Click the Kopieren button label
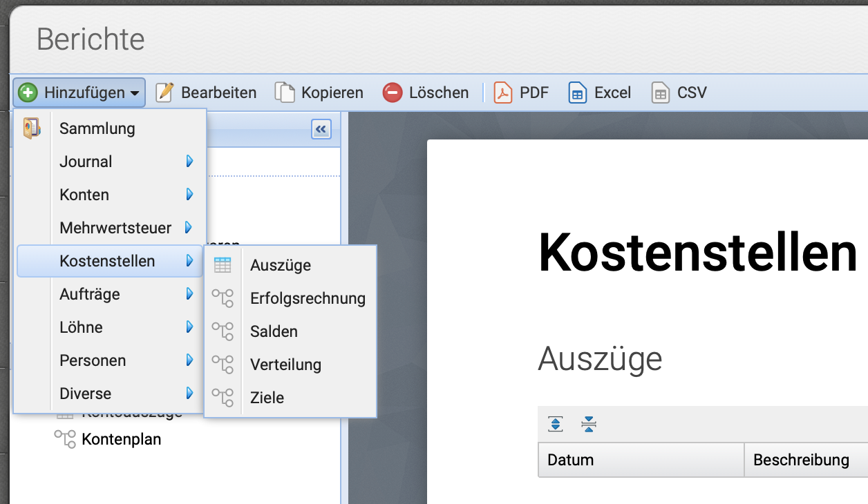The height and width of the screenshot is (504, 868). [x=332, y=93]
